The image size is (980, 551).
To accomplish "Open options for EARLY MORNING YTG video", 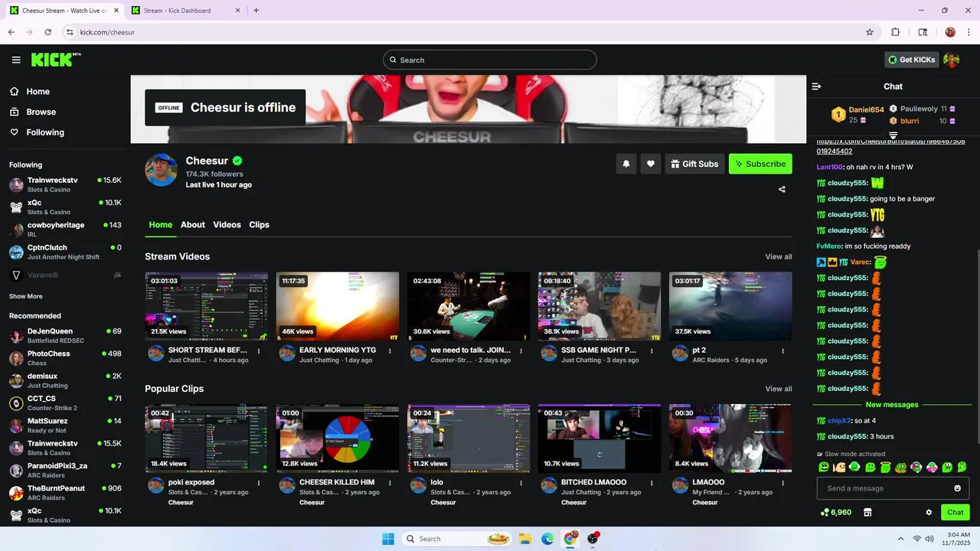I will (390, 351).
